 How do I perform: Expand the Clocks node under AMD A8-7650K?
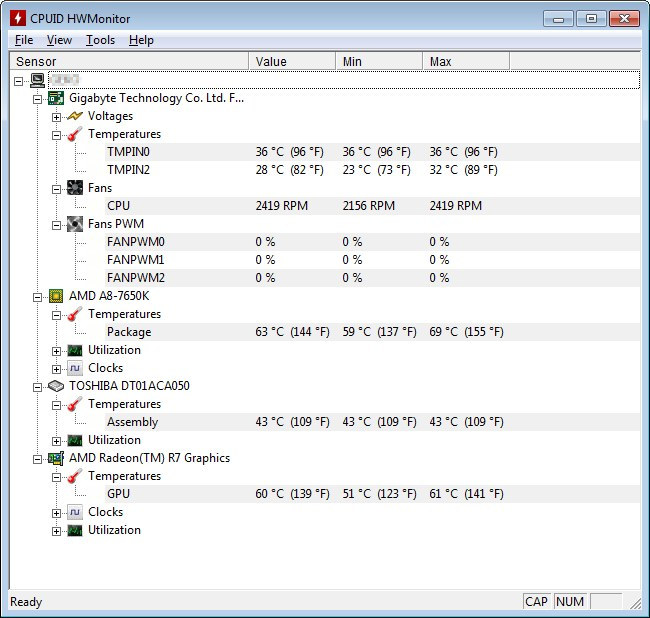click(56, 369)
